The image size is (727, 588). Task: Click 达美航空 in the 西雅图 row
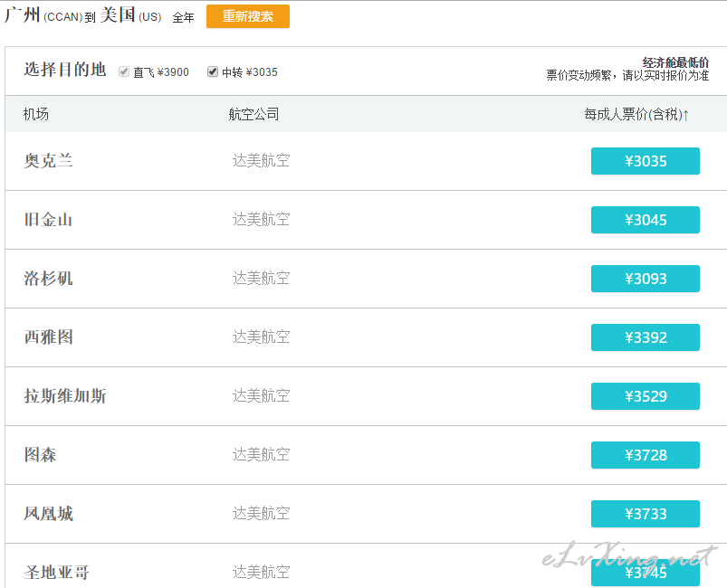(x=261, y=337)
